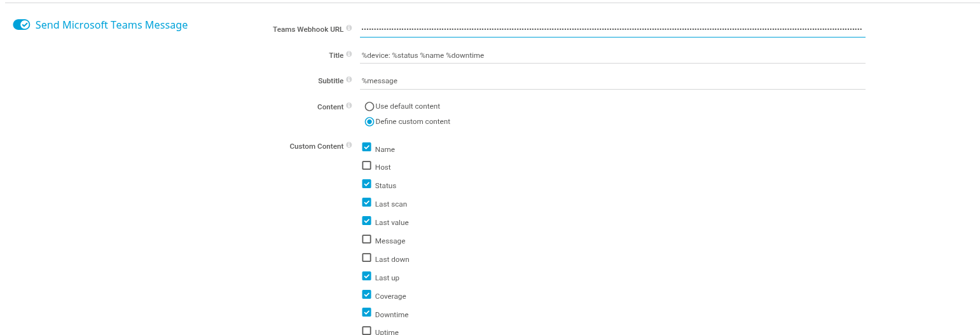Screen dimensions: 980x335
Task: Click the Title label text
Action: point(336,55)
